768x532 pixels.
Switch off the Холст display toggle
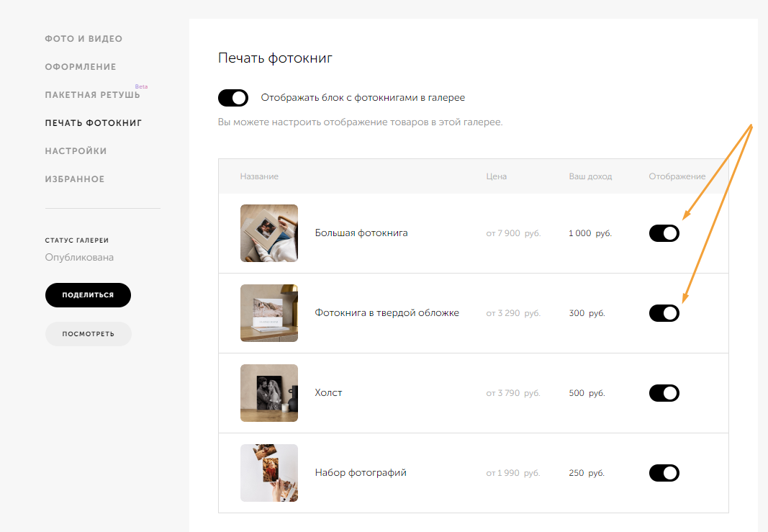click(664, 393)
